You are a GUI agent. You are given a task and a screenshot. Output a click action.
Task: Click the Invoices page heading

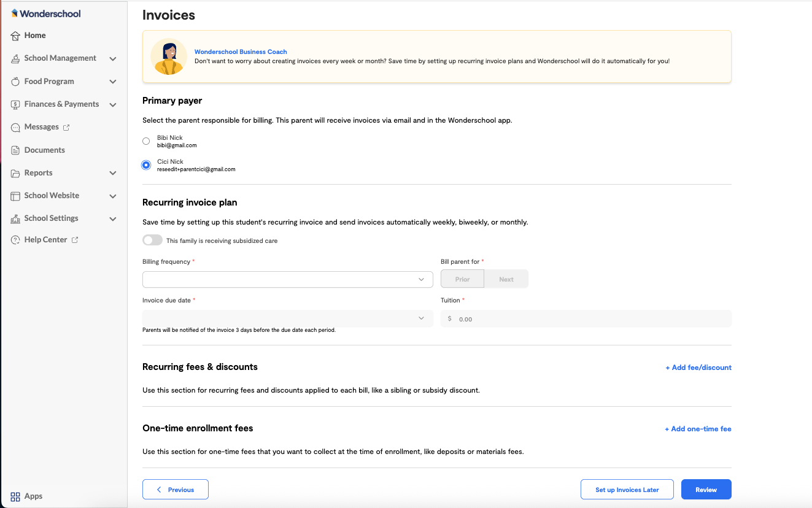pos(169,15)
